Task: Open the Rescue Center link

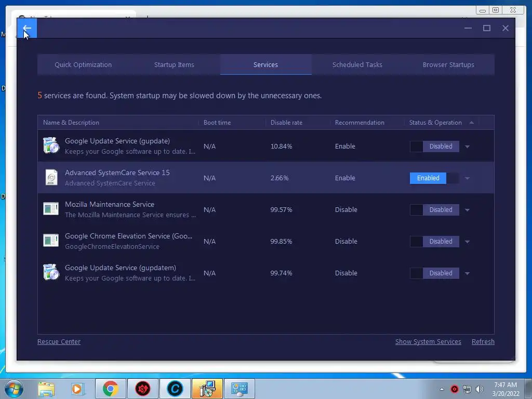Action: 59,342
